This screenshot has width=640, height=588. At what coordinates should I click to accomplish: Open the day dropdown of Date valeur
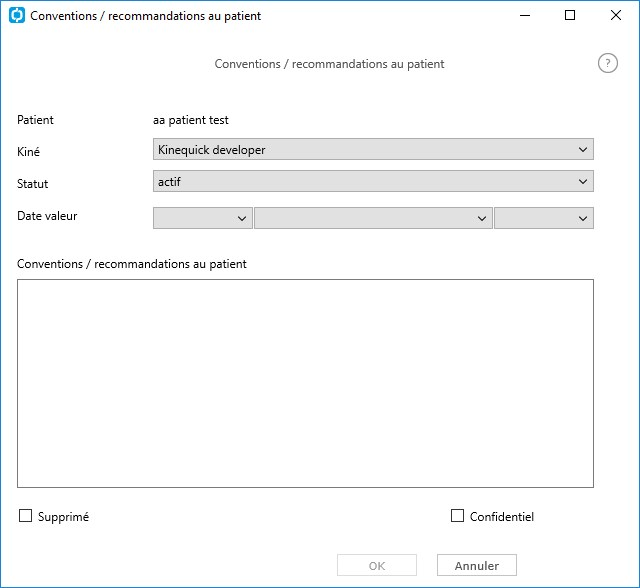click(x=202, y=218)
